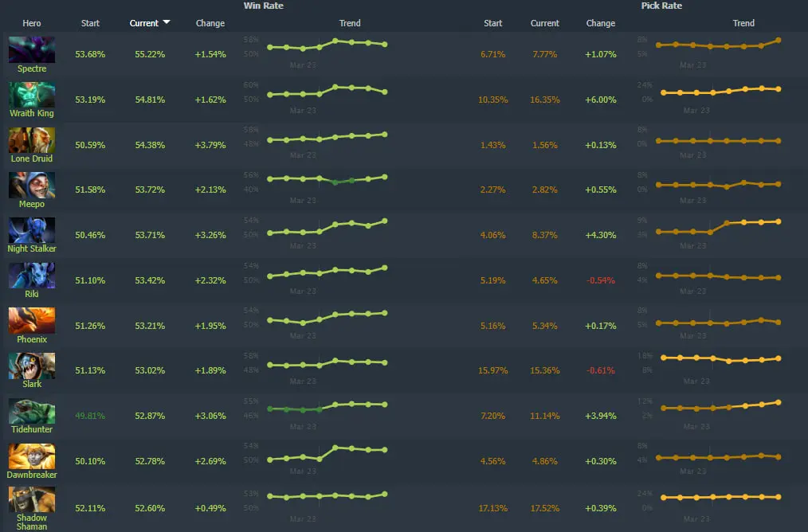Click the Spectre hero portrait icon

click(x=32, y=49)
